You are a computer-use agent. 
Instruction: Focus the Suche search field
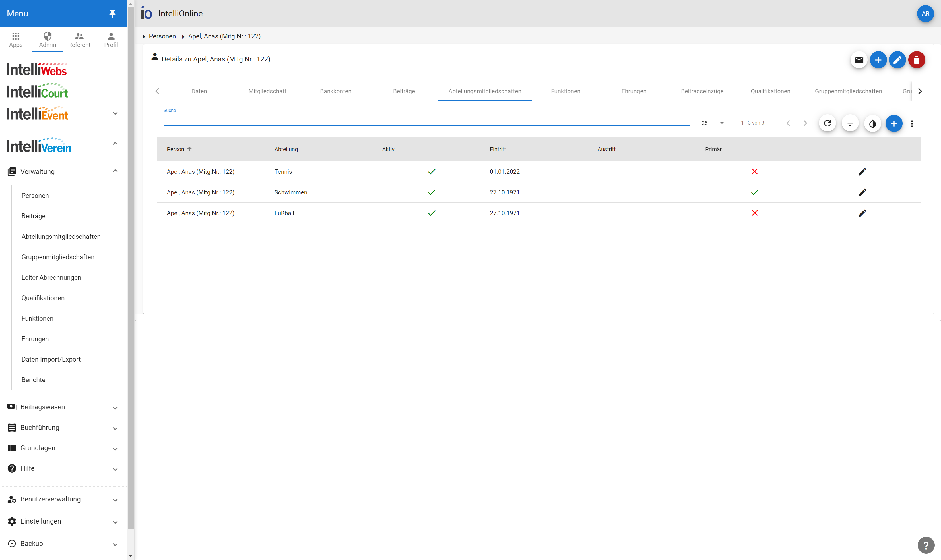tap(426, 120)
